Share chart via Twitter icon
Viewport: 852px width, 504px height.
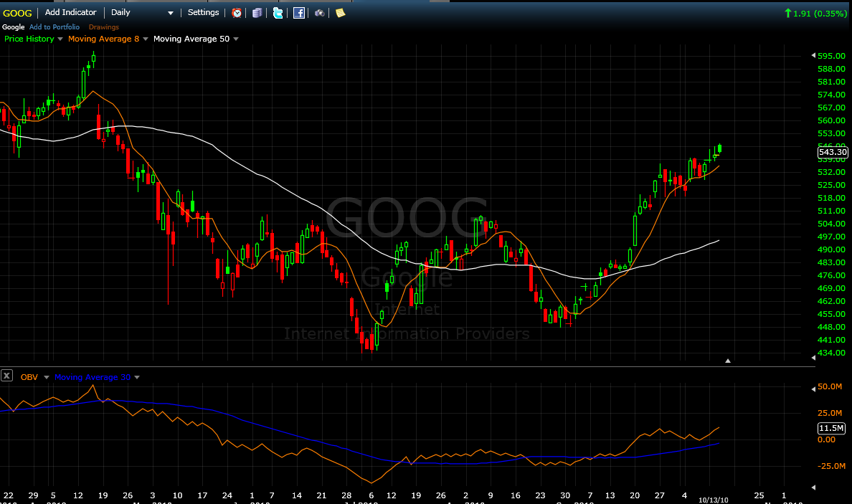click(x=278, y=13)
